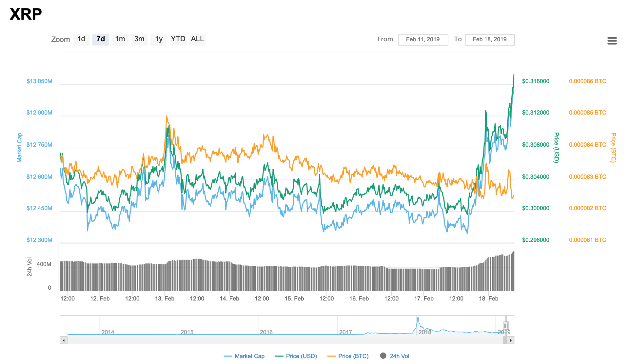The image size is (628, 364).
Task: Select the YTD zoom range
Action: pos(178,39)
